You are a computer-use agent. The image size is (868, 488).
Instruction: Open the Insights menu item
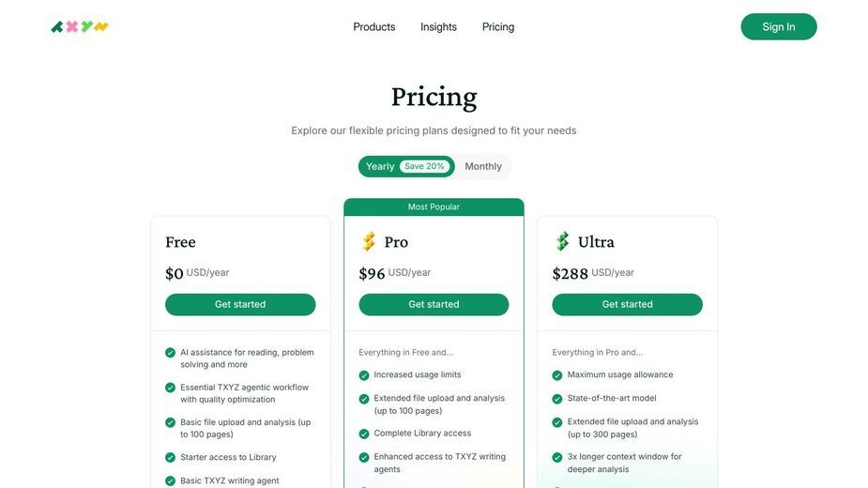tap(438, 26)
